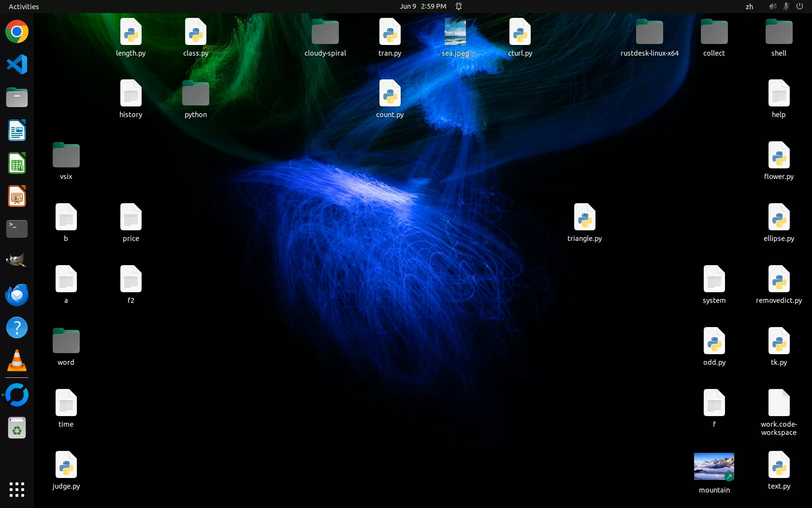Screen dimensions: 812x508
Task: Open the clock and calendar menu
Action: click(x=422, y=6)
